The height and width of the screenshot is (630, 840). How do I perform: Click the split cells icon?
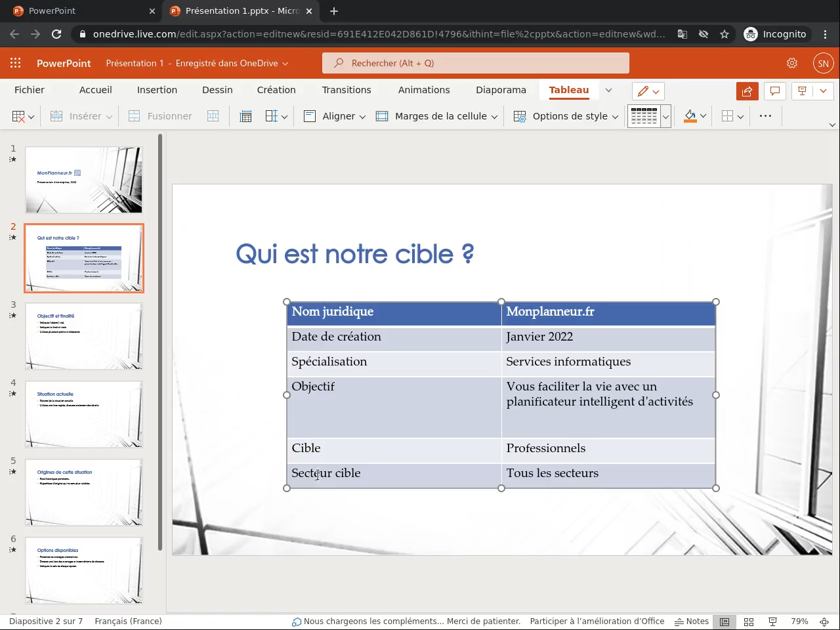(213, 116)
